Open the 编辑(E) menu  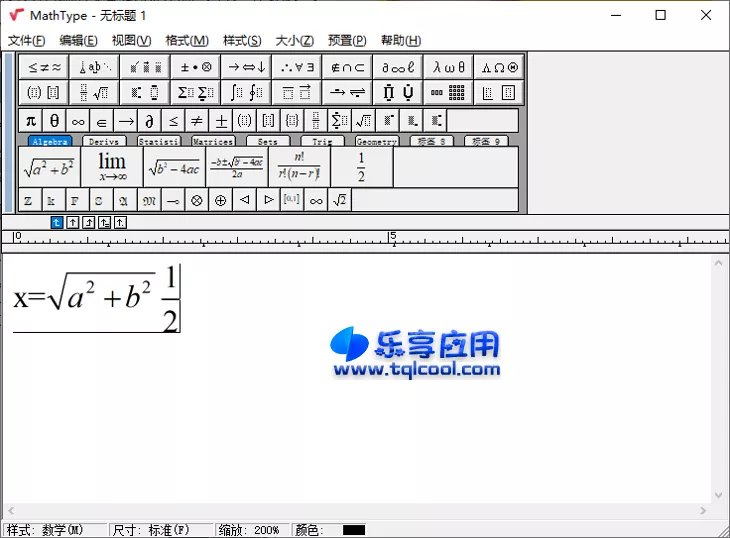[78, 40]
